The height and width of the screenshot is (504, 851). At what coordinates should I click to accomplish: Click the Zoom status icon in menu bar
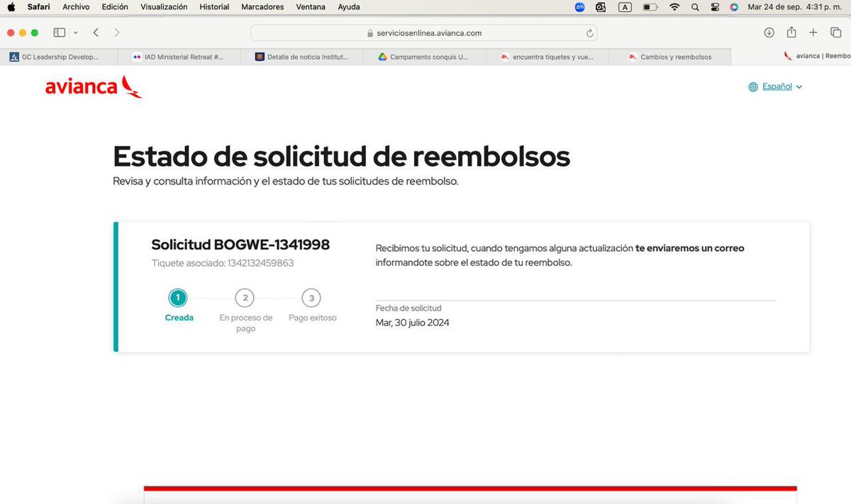pyautogui.click(x=580, y=7)
